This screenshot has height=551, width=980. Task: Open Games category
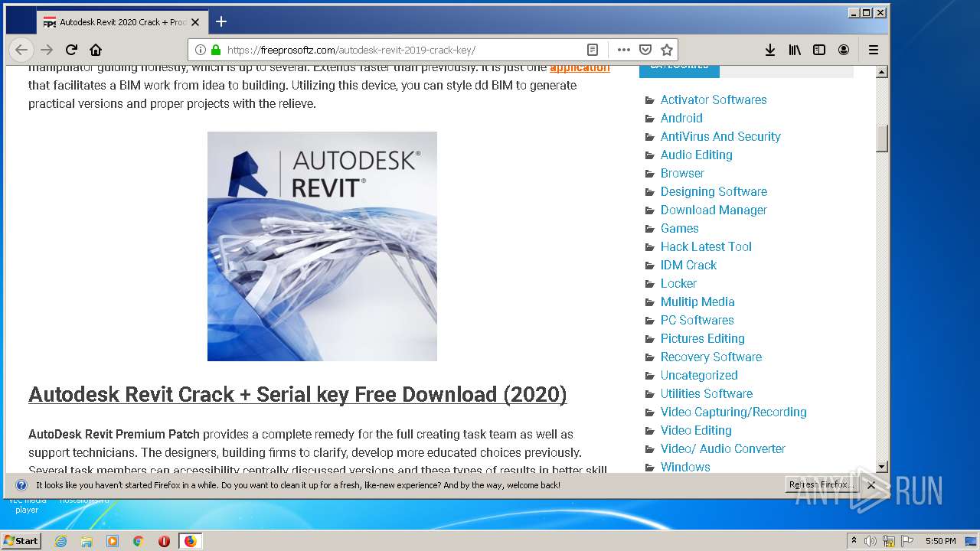click(x=680, y=228)
